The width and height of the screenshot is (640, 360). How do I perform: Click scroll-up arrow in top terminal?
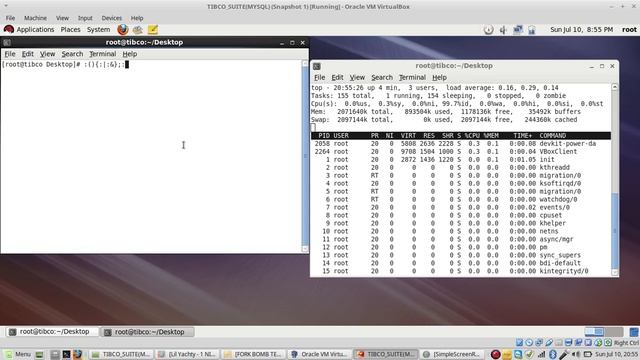[615, 87]
